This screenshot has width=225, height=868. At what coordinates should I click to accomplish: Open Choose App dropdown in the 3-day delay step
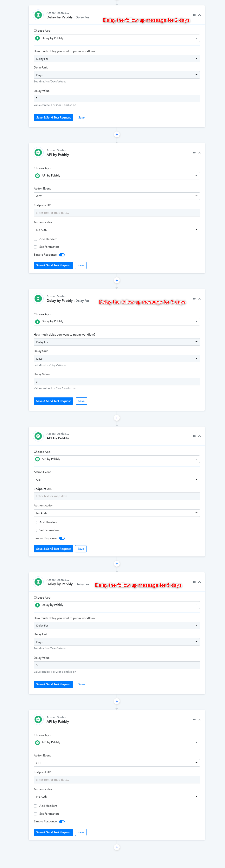pyautogui.click(x=117, y=321)
